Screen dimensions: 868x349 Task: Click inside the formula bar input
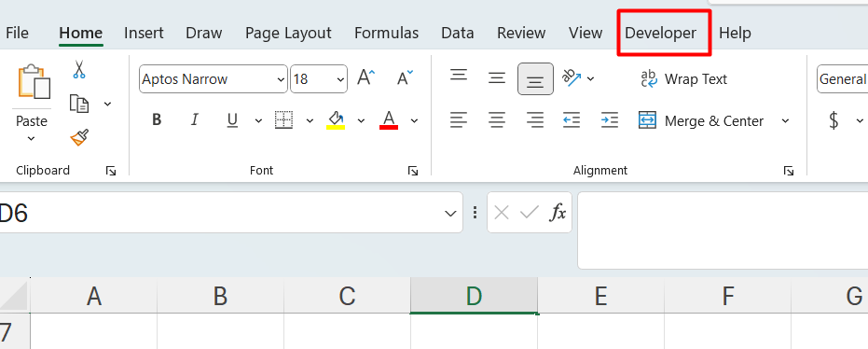(723, 230)
